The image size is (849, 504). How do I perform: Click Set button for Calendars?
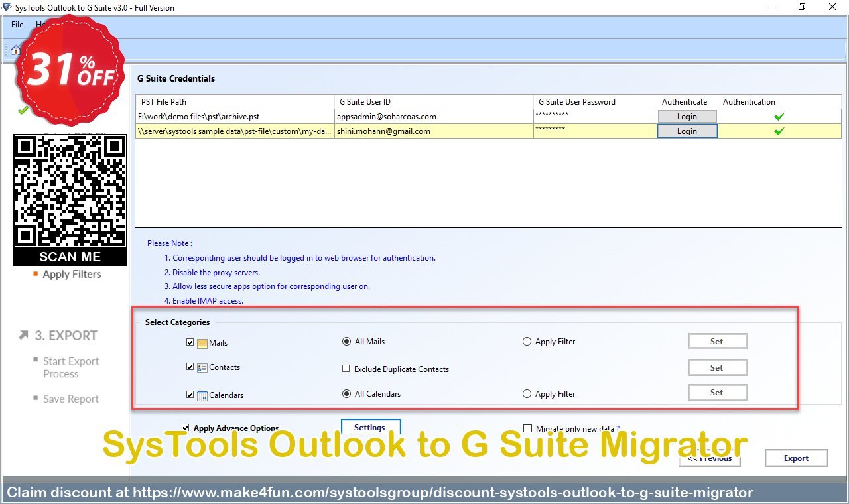[718, 393]
